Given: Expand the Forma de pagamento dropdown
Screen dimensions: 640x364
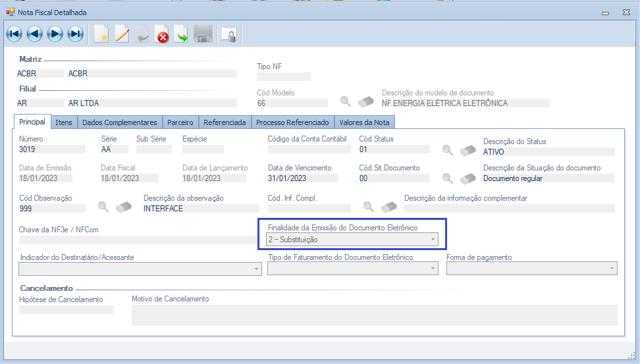Looking at the screenshot, I should click(612, 269).
